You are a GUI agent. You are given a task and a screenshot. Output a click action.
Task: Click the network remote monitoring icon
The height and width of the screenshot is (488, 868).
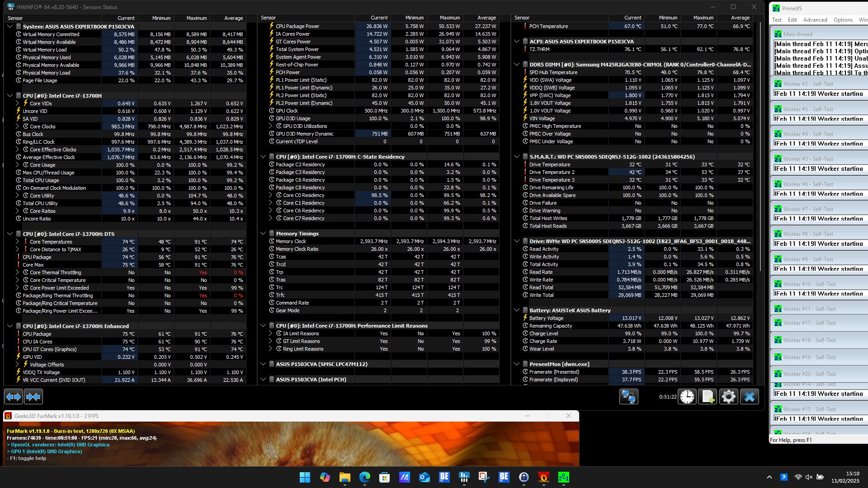click(x=628, y=397)
